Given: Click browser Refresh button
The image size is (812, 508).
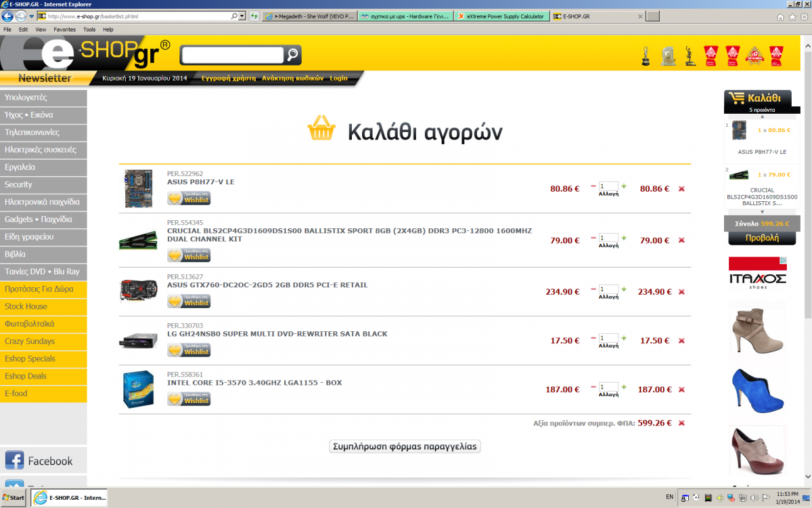Looking at the screenshot, I should coord(254,16).
